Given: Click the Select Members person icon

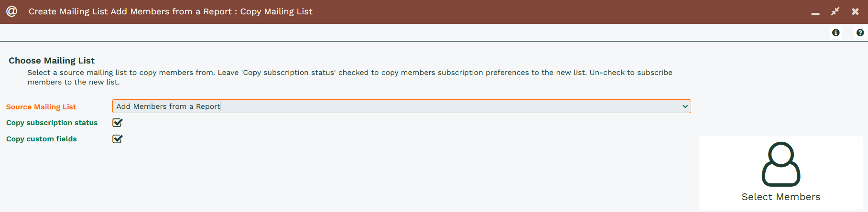Looking at the screenshot, I should tap(781, 164).
